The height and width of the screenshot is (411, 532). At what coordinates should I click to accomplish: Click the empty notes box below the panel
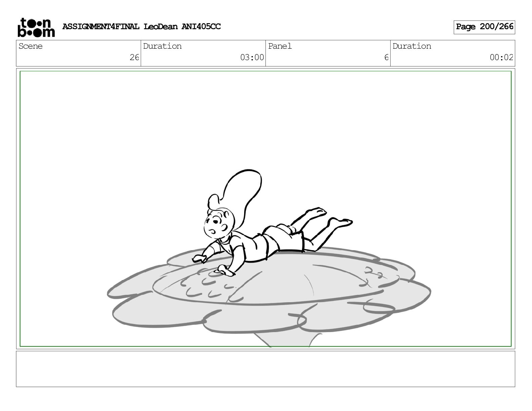pyautogui.click(x=265, y=369)
